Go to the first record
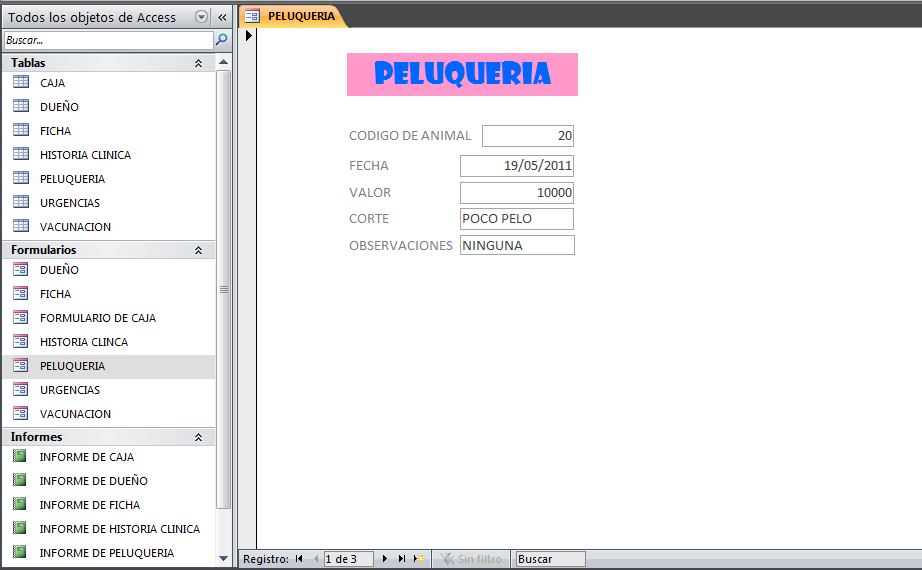This screenshot has width=922, height=570. tap(299, 559)
